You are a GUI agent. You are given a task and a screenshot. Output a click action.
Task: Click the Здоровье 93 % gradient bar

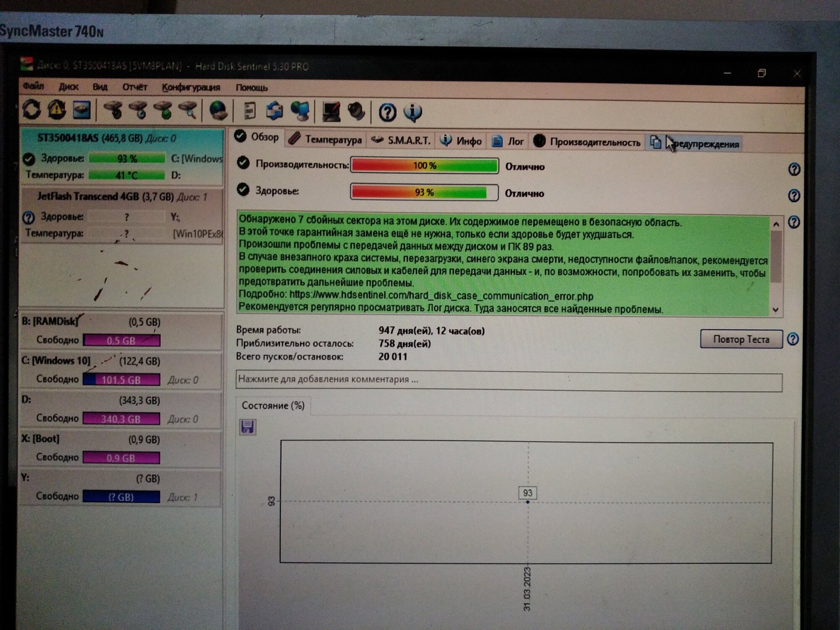pos(424,192)
